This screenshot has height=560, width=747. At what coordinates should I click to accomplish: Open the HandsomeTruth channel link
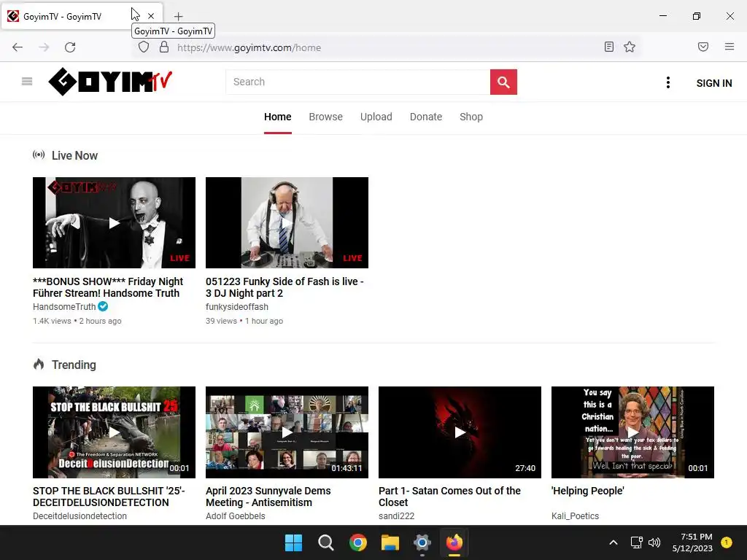pos(64,307)
